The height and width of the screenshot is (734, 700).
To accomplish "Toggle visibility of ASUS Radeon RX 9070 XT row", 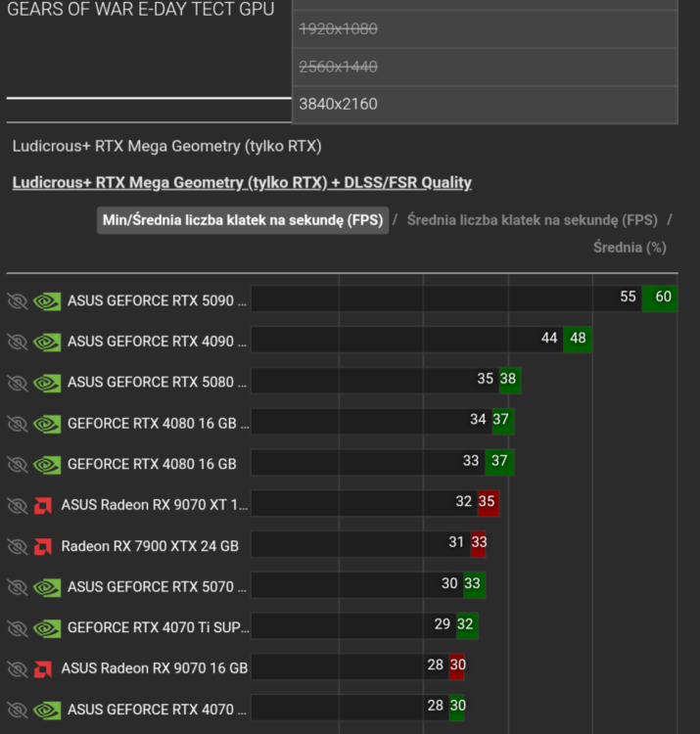I will [x=18, y=505].
